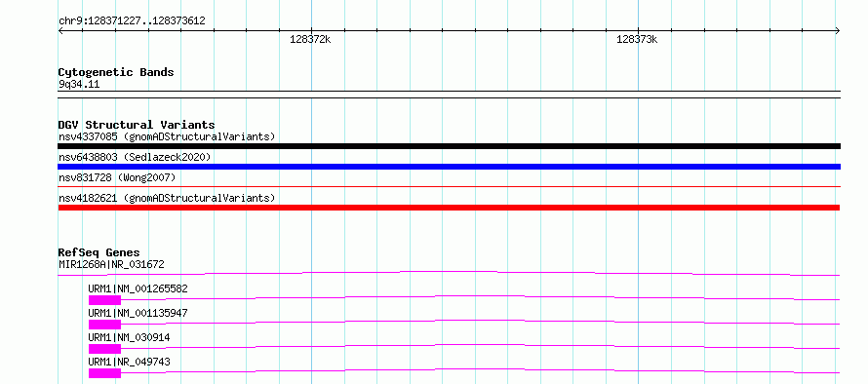Viewport: 868px width, 384px height.
Task: Select the magenta exon box of URM1|NM_030914
Action: click(x=104, y=349)
